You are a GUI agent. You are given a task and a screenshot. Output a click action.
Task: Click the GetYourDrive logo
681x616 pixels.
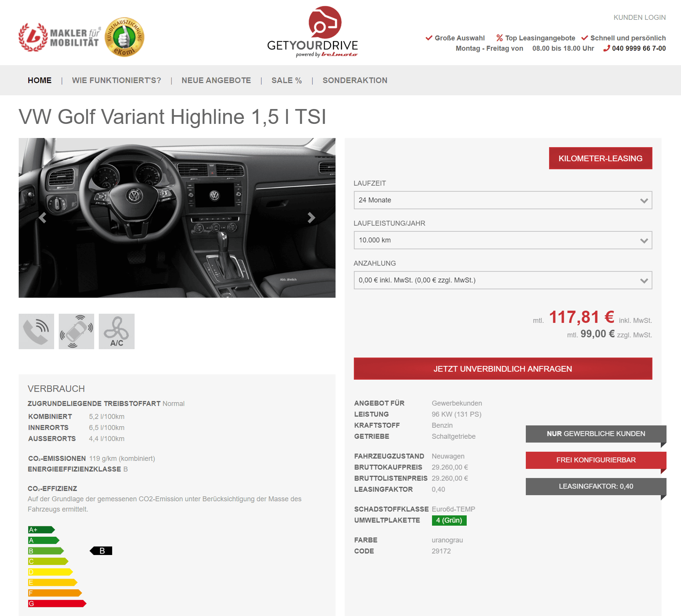tap(312, 32)
